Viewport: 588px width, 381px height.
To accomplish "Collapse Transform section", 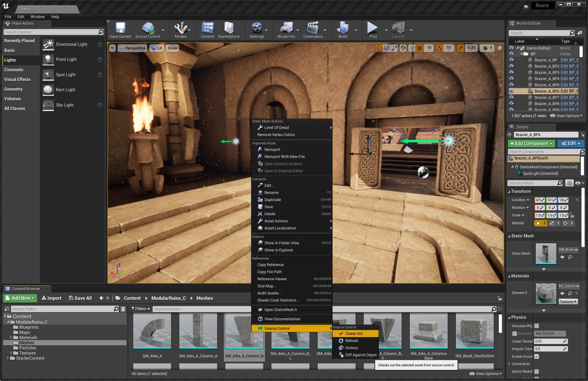I will coord(508,191).
